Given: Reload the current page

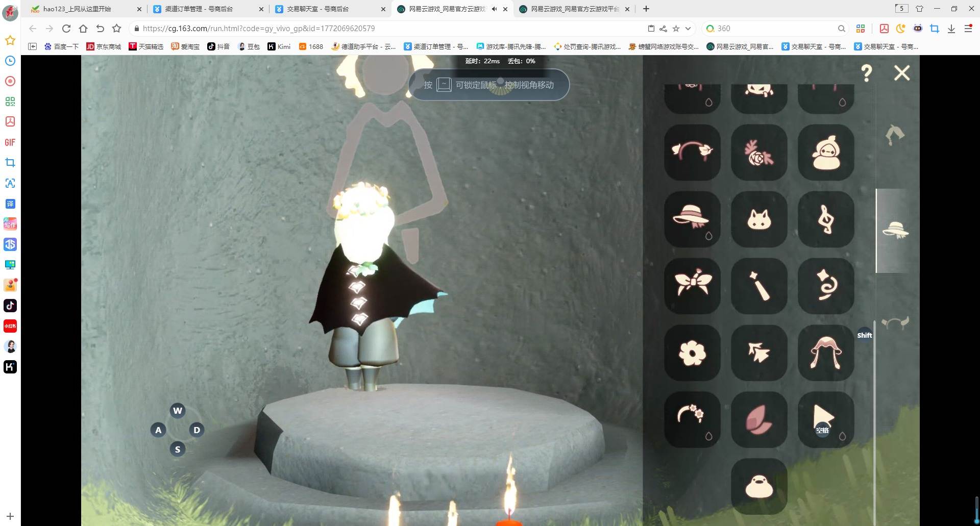Looking at the screenshot, I should click(x=66, y=29).
